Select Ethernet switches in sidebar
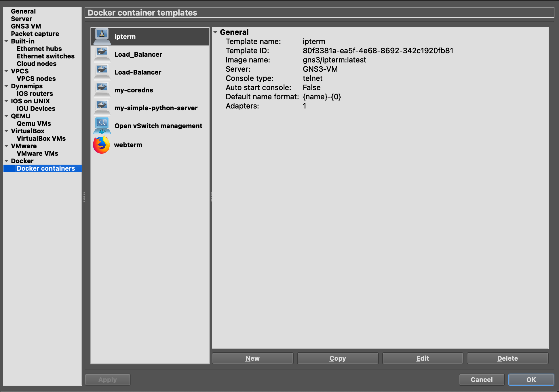 [45, 56]
